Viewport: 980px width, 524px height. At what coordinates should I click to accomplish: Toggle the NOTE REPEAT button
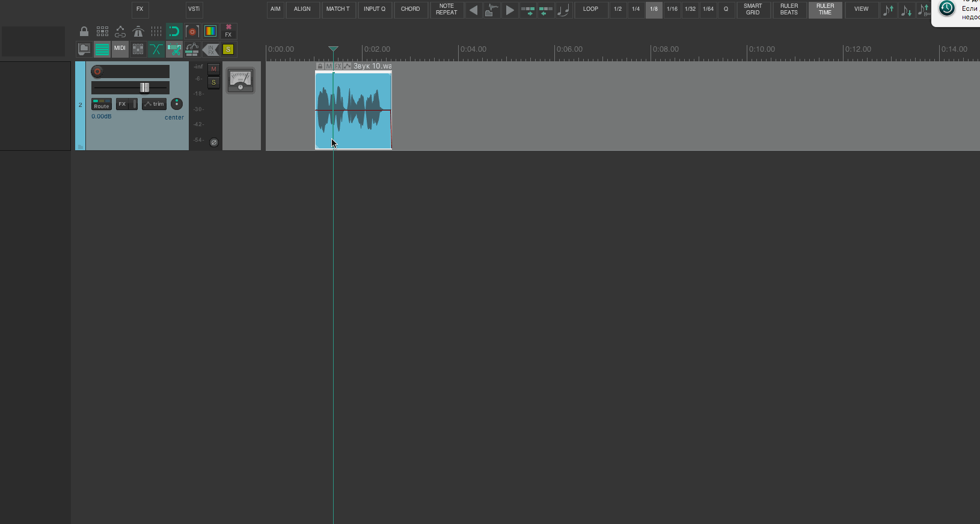(x=447, y=10)
